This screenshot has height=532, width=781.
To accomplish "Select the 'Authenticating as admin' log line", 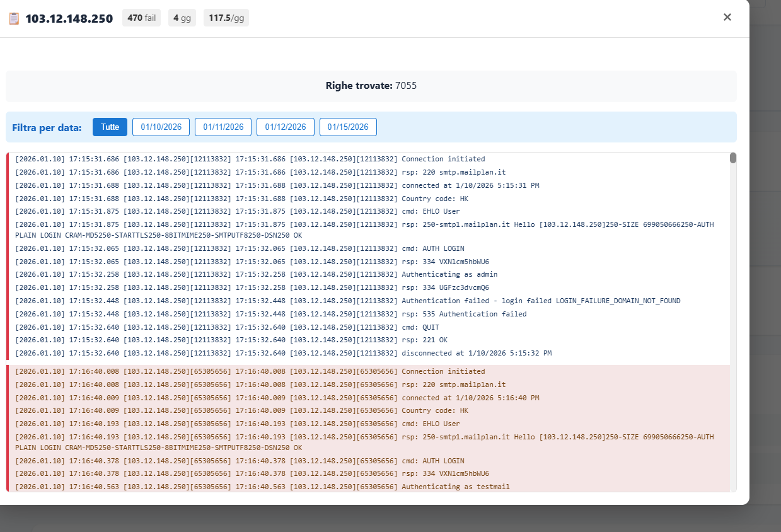I will tap(449, 274).
